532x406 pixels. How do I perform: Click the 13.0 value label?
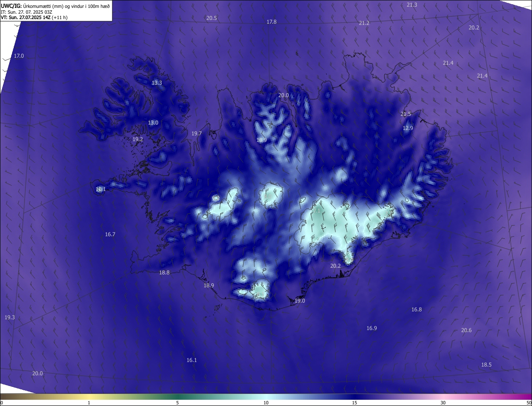point(153,122)
